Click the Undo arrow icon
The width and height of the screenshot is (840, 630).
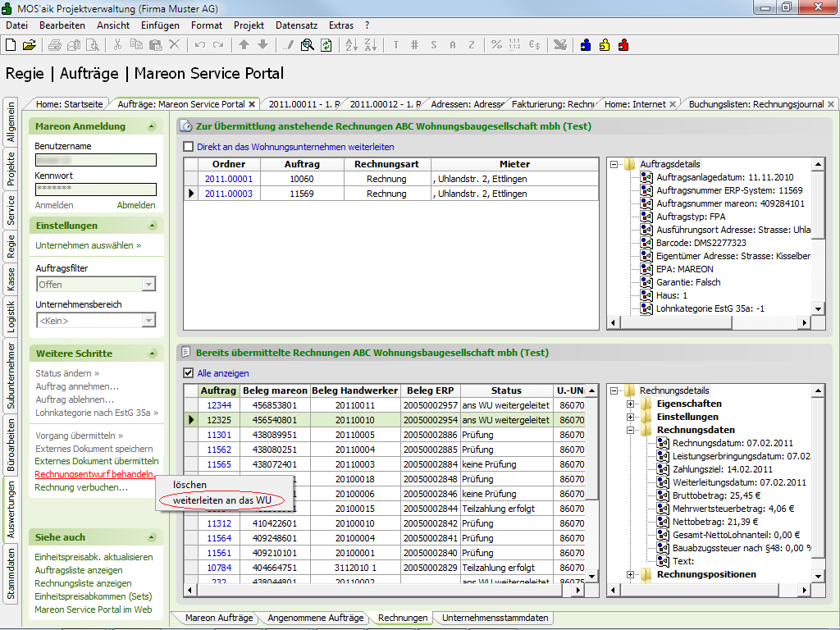pos(200,46)
